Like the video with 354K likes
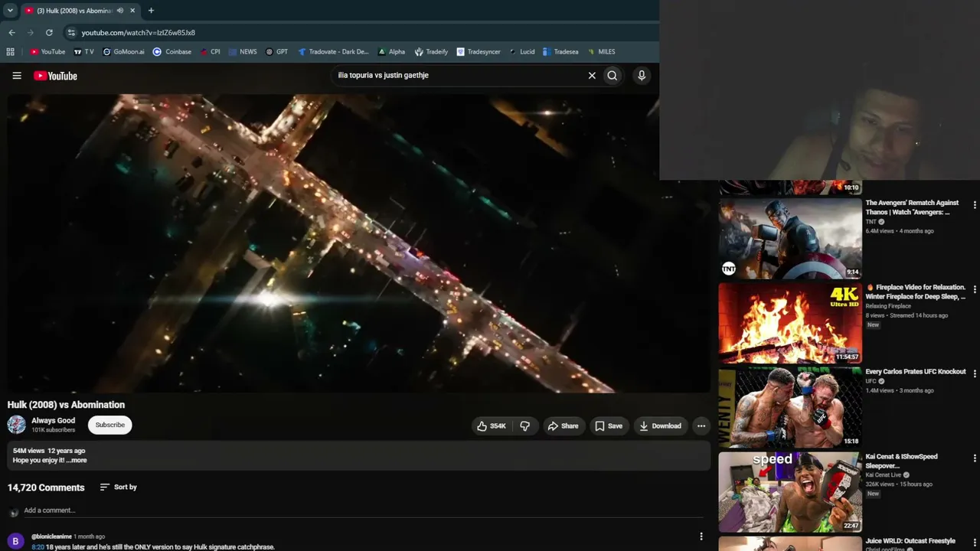 pos(491,425)
